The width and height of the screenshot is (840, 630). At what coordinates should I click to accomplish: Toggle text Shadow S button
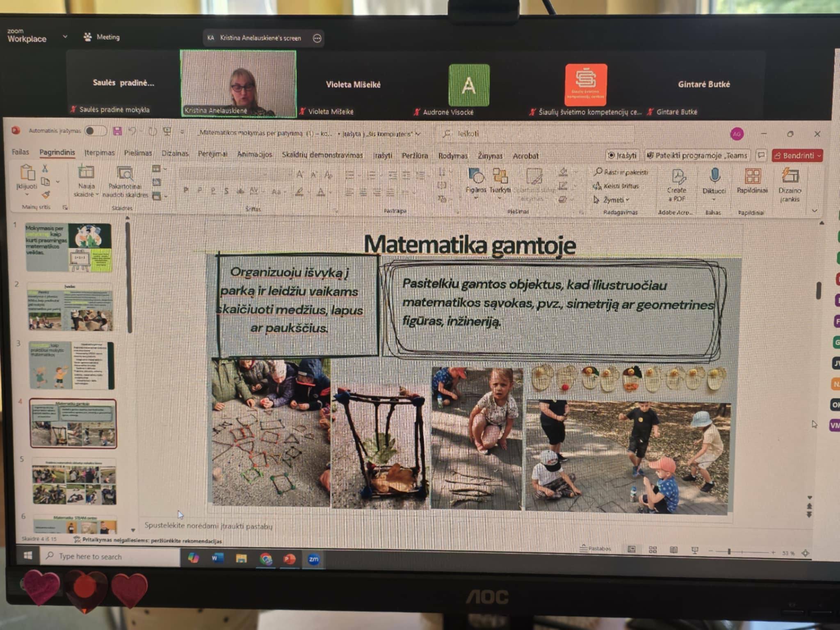click(226, 191)
